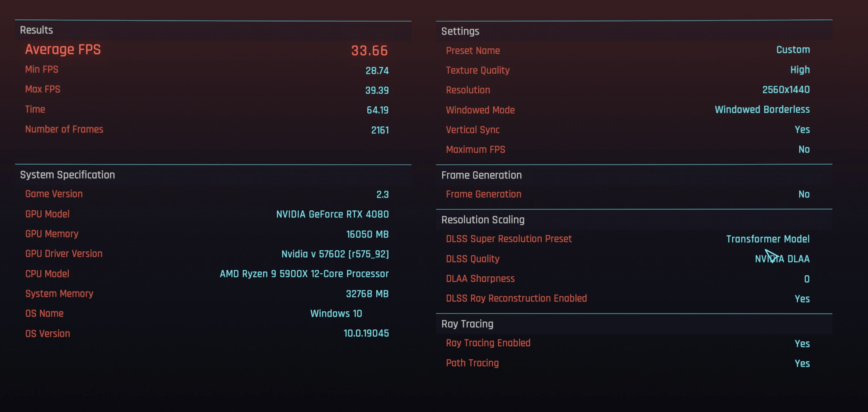The width and height of the screenshot is (868, 412).
Task: Click the Frame Generation No value
Action: [x=804, y=194]
